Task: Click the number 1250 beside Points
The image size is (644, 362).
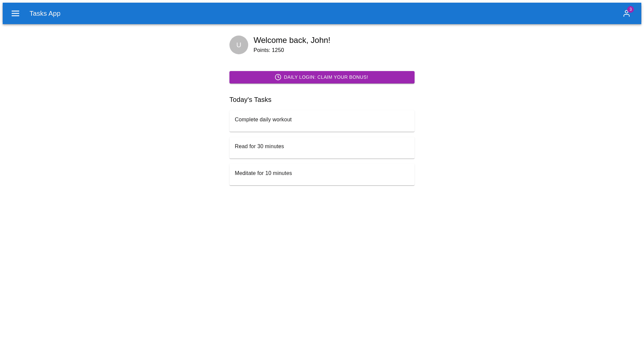Action: pos(278,50)
